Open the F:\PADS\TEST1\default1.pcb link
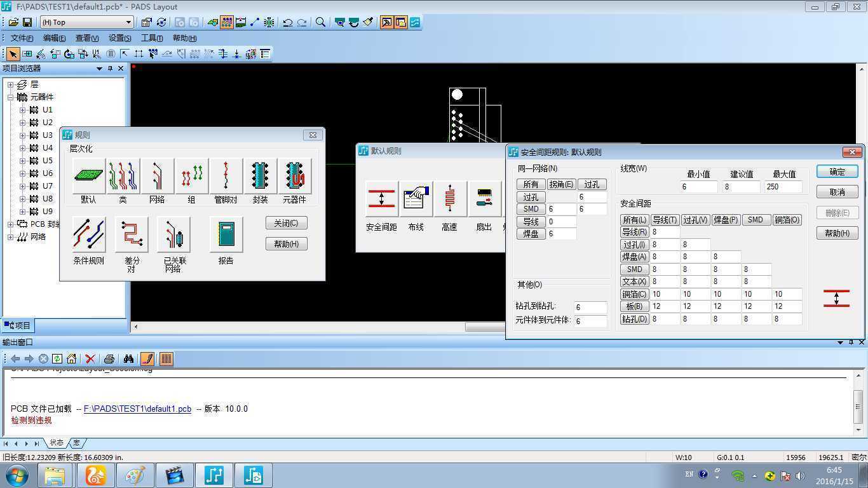 pos(137,409)
